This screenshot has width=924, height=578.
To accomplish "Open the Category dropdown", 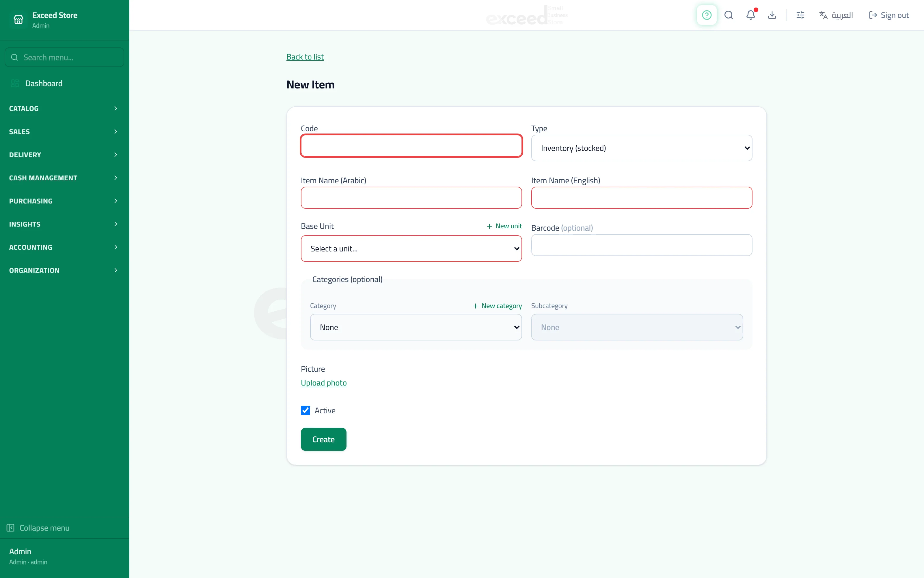I will pos(416,327).
